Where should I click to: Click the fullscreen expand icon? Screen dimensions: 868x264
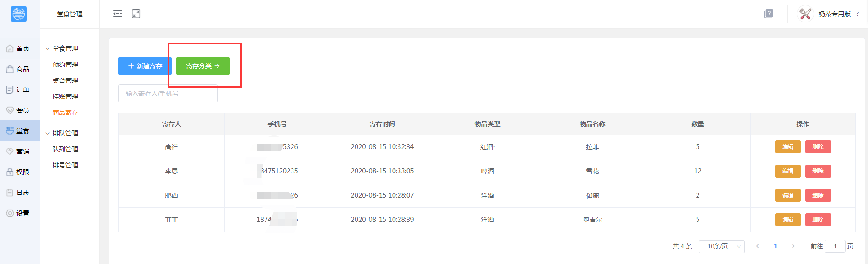point(136,14)
